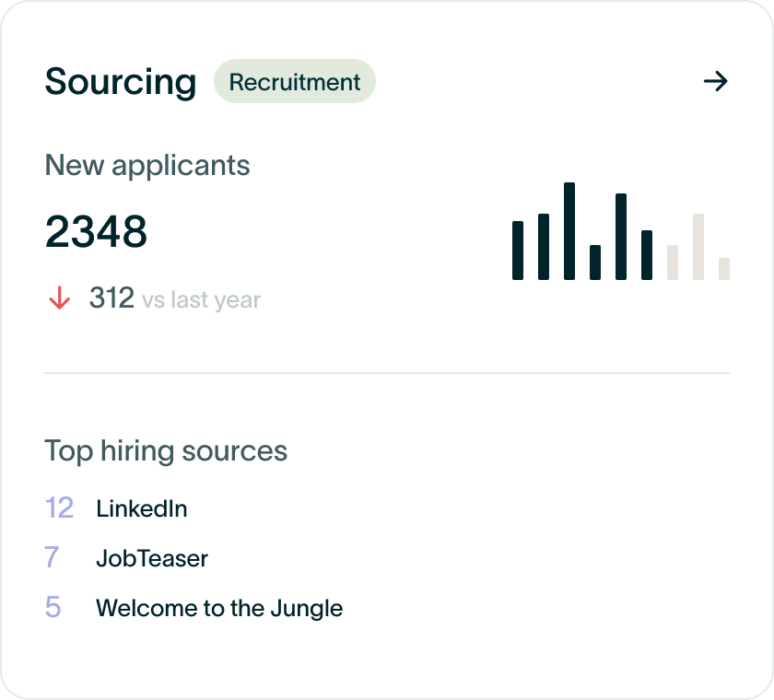Select the Recruitment tag badge
The width and height of the screenshot is (774, 700).
tap(295, 82)
